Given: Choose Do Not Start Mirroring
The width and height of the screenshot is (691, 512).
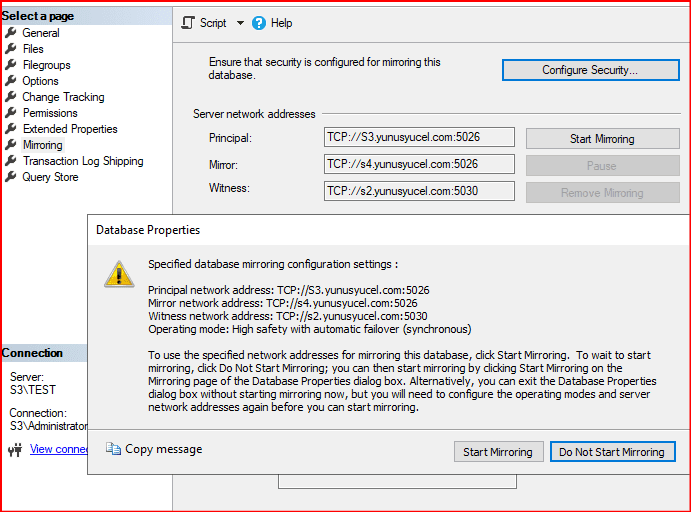Looking at the screenshot, I should point(612,452).
